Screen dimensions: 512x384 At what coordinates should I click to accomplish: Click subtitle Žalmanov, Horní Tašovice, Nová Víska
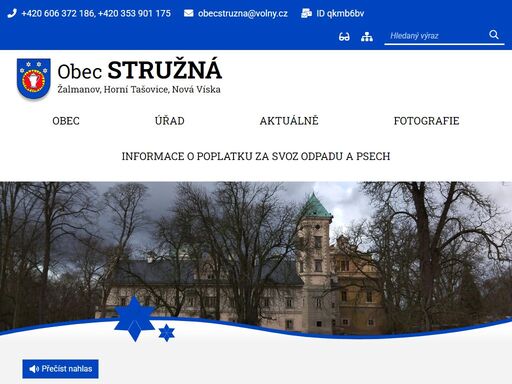click(x=139, y=89)
